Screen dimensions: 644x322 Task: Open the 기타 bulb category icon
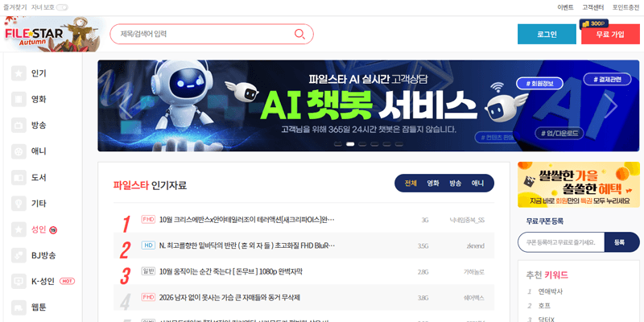pos(19,204)
